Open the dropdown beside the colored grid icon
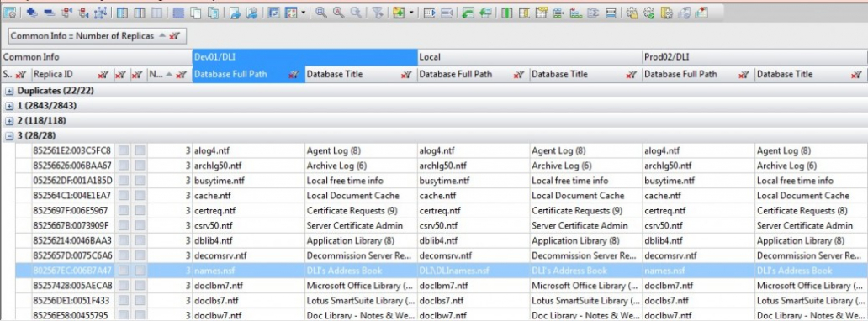This screenshot has width=868, height=321. point(304,13)
